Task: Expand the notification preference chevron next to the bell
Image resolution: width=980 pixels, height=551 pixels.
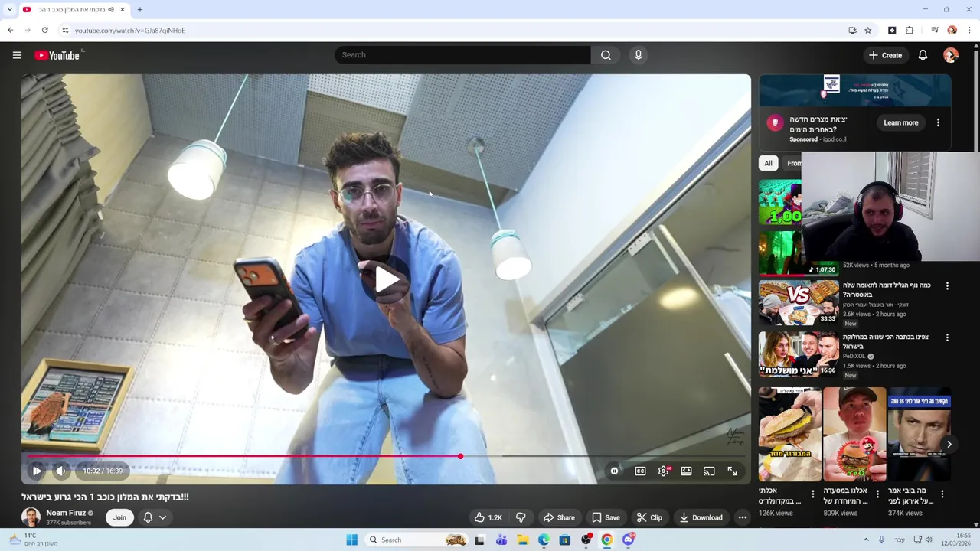Action: tap(162, 518)
